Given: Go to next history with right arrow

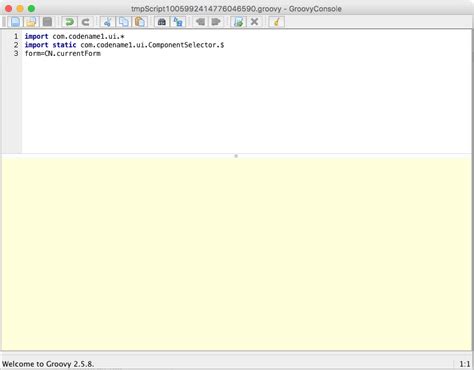Looking at the screenshot, I should coord(216,22).
